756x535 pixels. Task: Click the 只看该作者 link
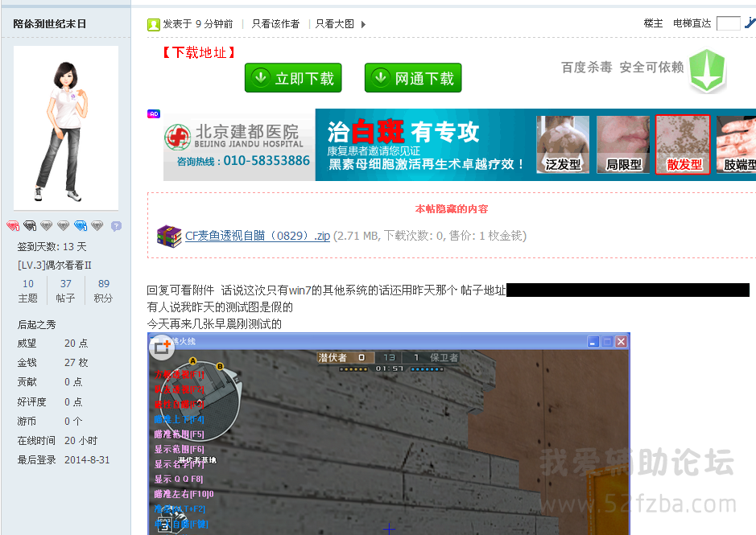pos(275,23)
